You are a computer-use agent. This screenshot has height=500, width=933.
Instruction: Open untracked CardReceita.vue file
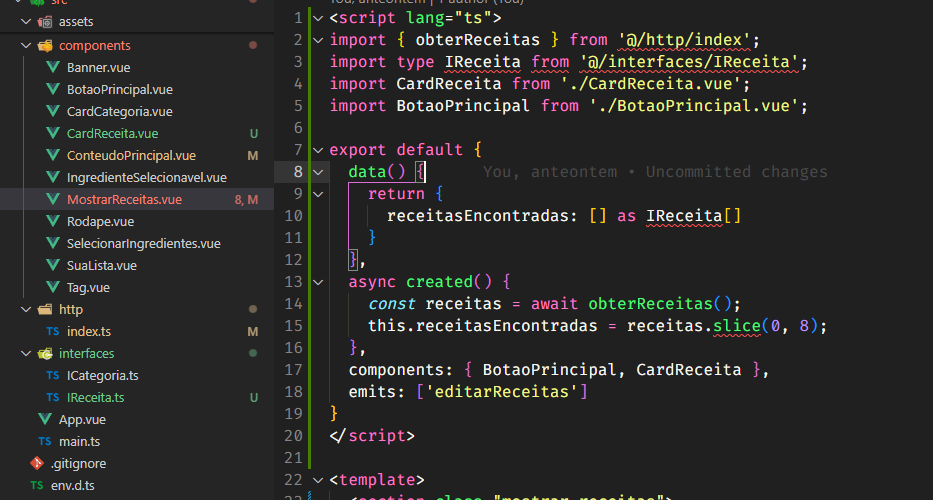[x=112, y=134]
